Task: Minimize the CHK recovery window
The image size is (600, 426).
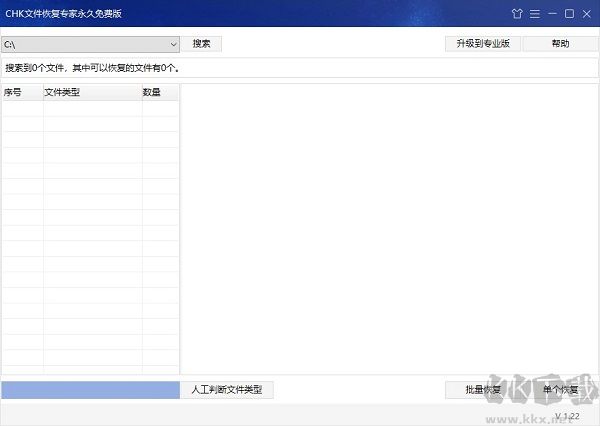Action: click(x=552, y=13)
